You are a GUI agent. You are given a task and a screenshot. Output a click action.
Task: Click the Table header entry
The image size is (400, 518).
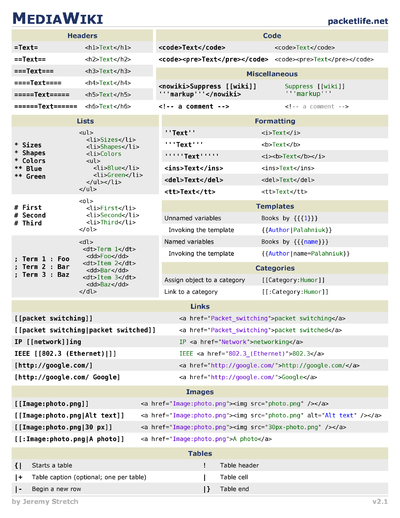point(239,465)
